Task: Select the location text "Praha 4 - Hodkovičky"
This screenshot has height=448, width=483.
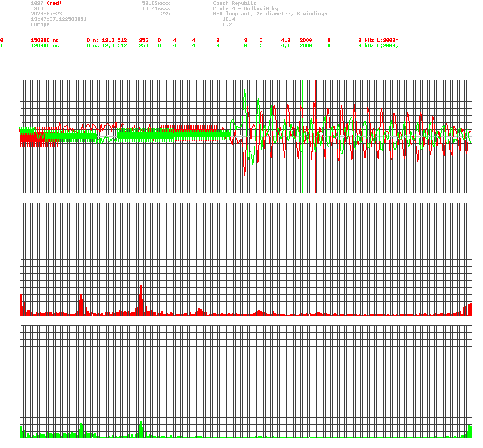Action: pyautogui.click(x=246, y=8)
